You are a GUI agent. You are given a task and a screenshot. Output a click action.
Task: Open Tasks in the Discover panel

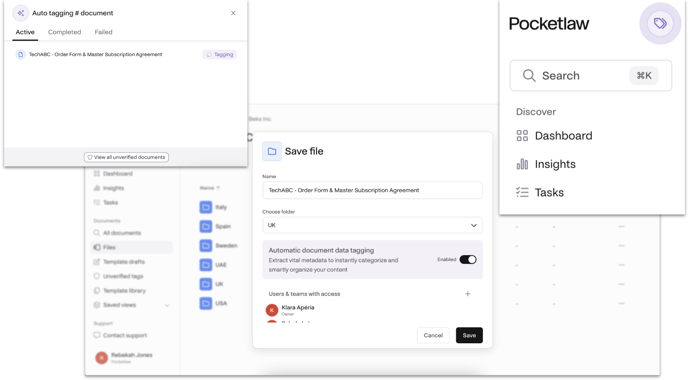[x=540, y=192]
